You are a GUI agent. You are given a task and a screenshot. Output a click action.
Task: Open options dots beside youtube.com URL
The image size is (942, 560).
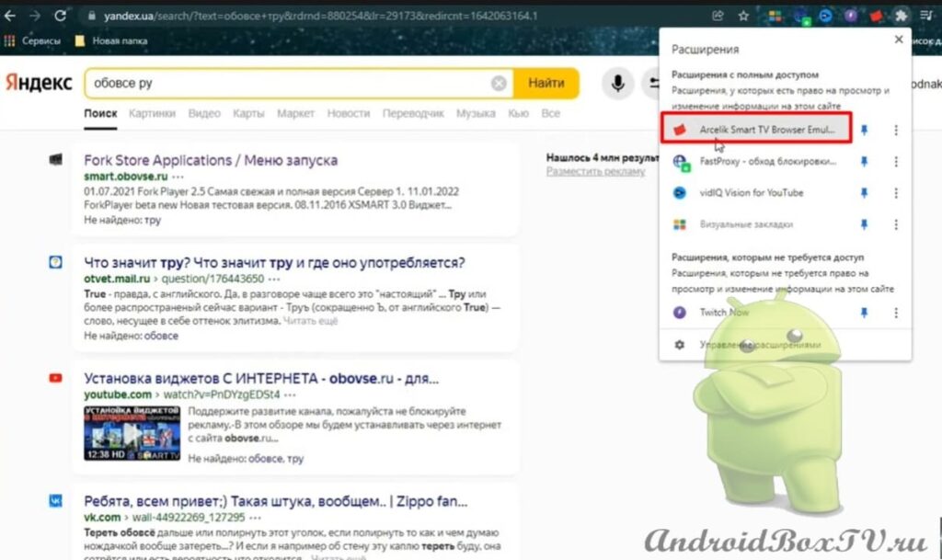point(290,394)
